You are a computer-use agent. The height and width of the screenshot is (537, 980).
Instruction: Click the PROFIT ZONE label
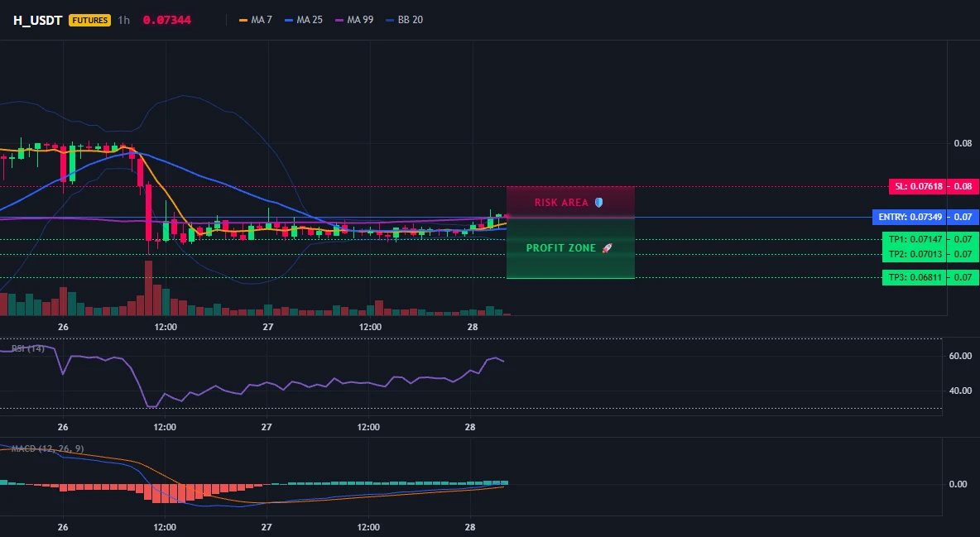point(560,248)
